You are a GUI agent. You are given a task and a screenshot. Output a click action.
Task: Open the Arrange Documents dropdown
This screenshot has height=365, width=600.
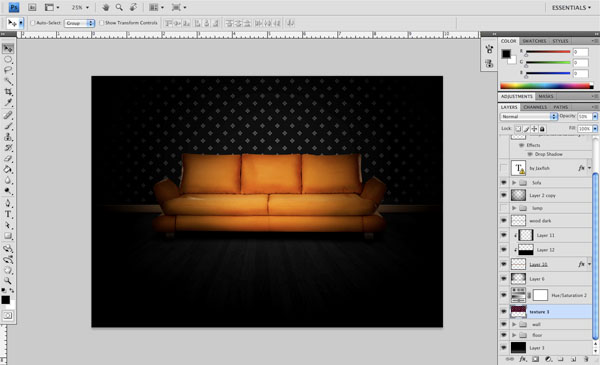157,7
